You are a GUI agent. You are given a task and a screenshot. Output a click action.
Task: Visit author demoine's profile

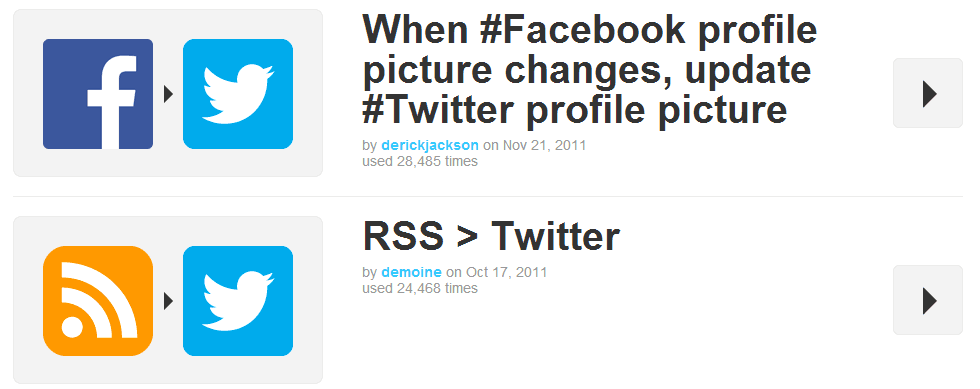click(411, 273)
